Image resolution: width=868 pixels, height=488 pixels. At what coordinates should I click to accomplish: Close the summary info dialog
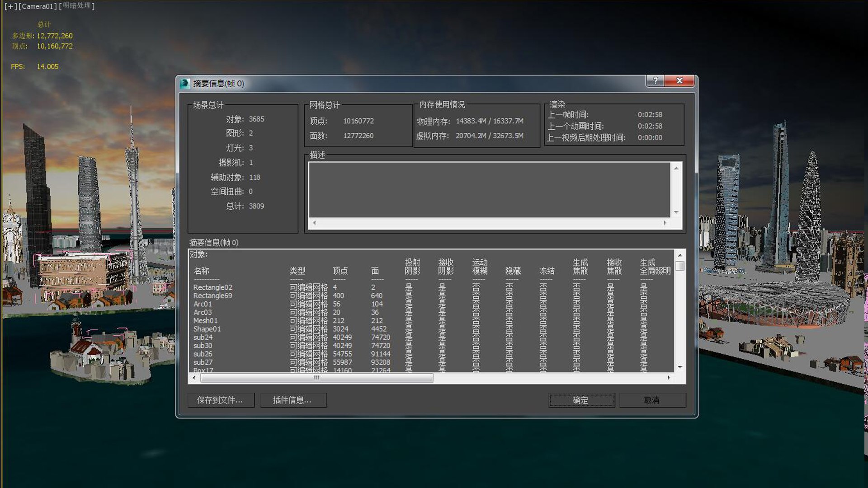tap(679, 80)
